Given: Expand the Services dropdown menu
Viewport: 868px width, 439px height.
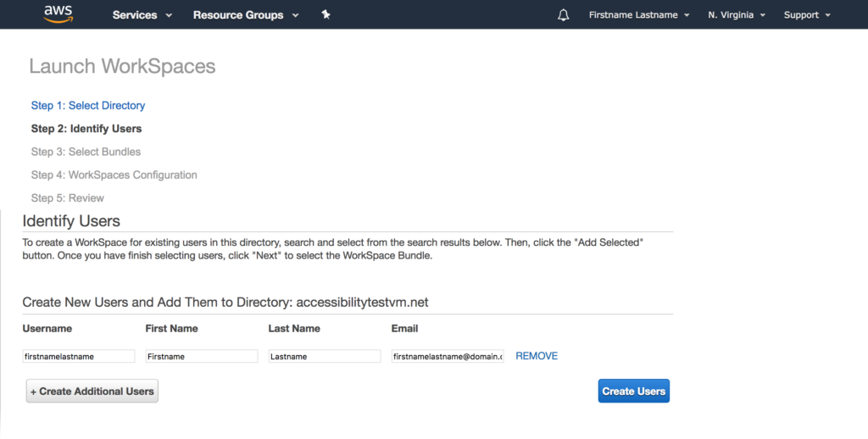Looking at the screenshot, I should (142, 15).
